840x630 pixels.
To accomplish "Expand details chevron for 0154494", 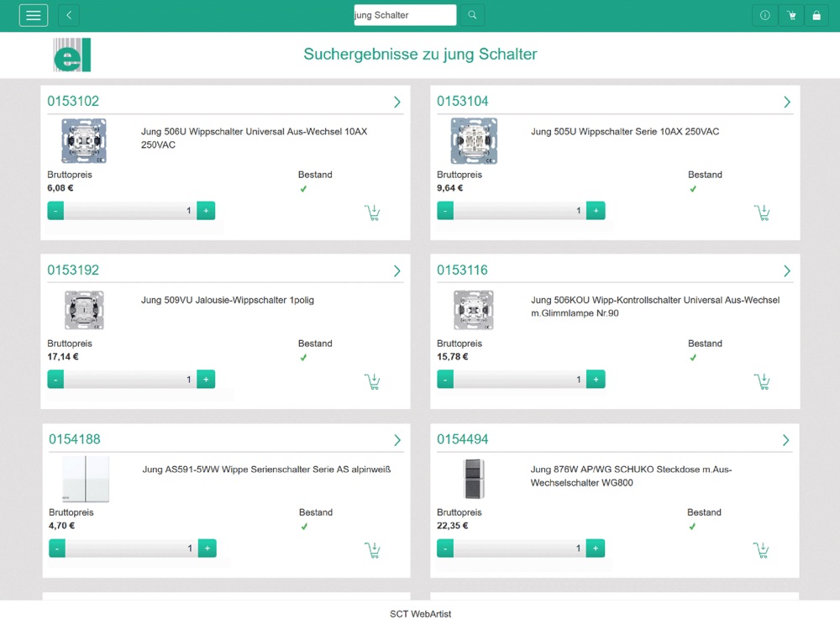I will pyautogui.click(x=785, y=440).
